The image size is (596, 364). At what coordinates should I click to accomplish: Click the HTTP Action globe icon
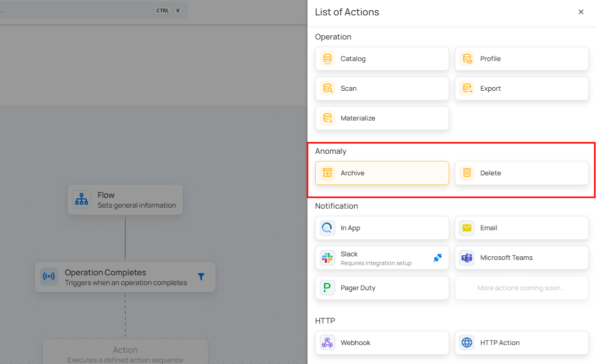[467, 343]
